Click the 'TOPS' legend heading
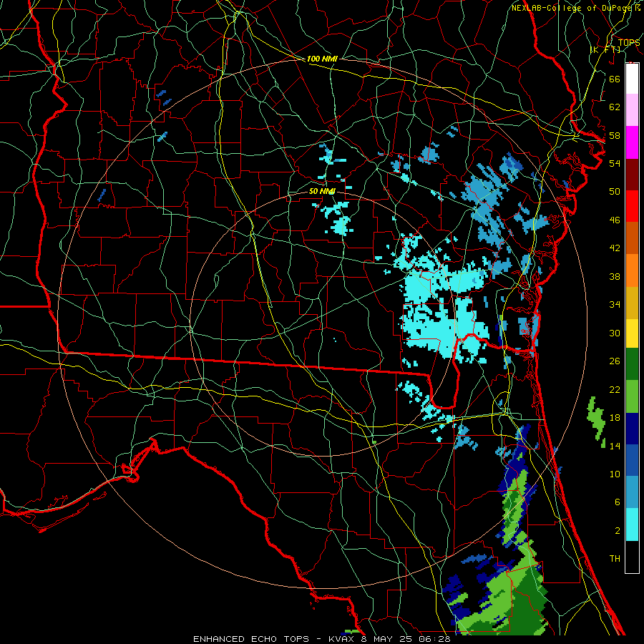The height and width of the screenshot is (644, 644). coord(629,43)
